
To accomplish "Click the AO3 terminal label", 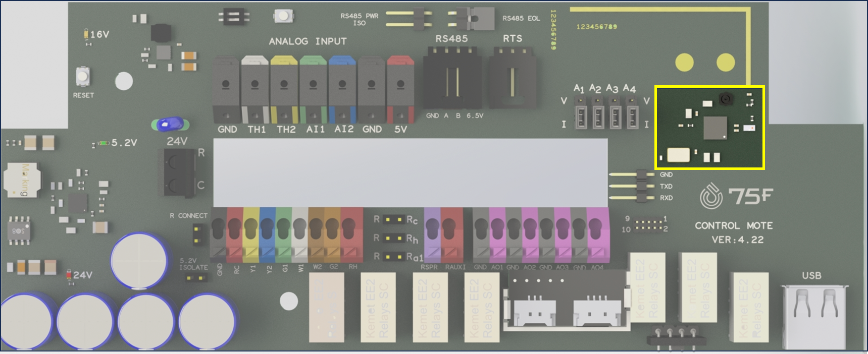I will tap(562, 267).
